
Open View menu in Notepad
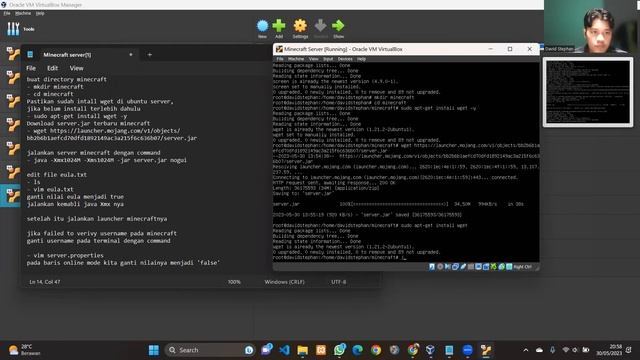[x=76, y=68]
